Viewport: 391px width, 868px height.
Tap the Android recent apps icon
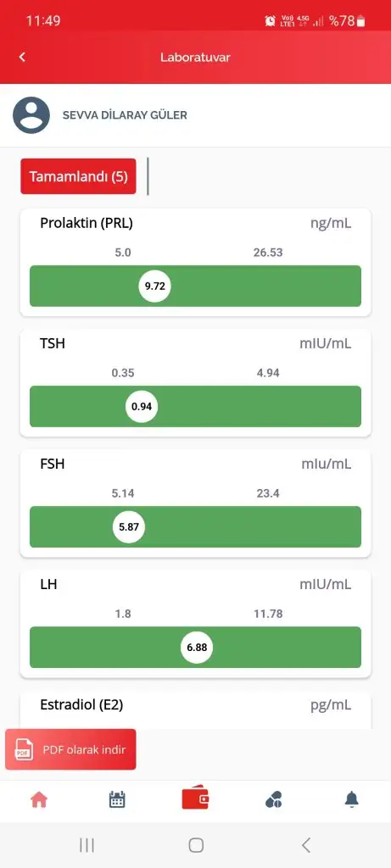tap(87, 845)
